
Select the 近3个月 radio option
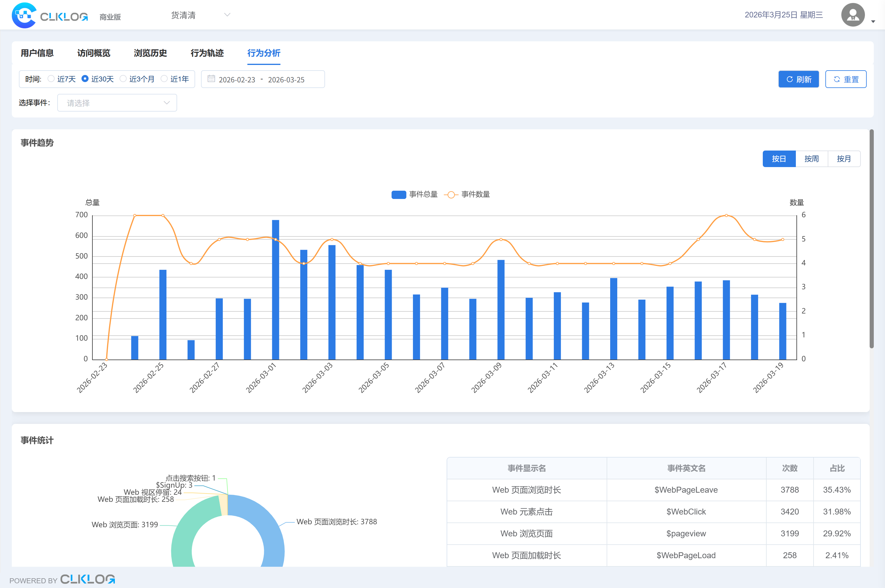[x=123, y=79]
